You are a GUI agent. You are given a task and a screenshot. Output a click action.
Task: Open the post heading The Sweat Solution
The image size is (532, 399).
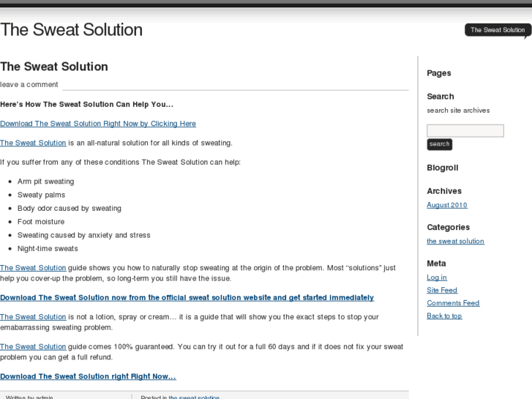coord(54,67)
